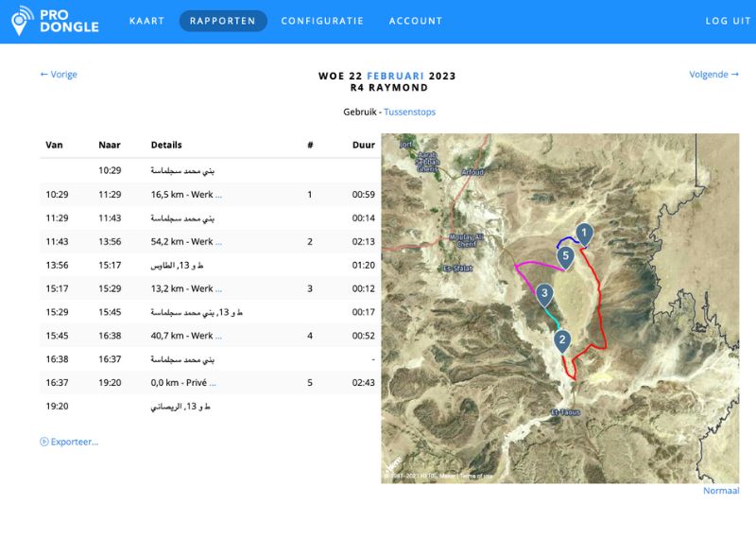Expand details of 54,2 km Werk trip

point(219,242)
